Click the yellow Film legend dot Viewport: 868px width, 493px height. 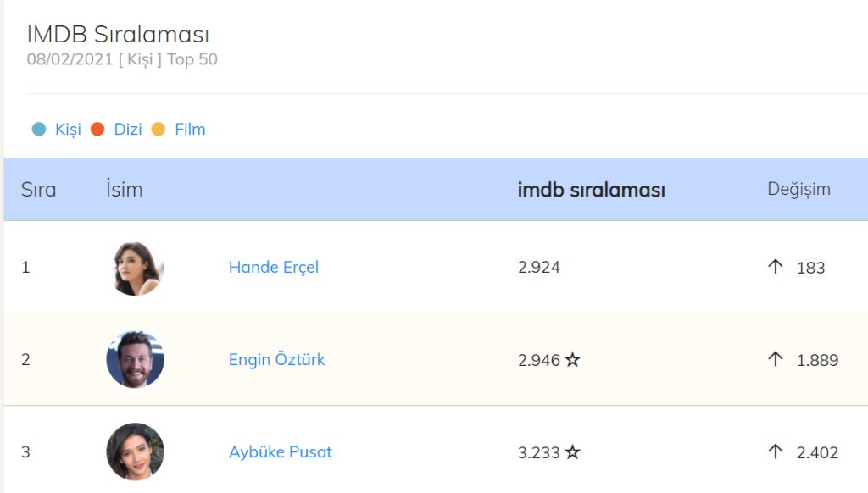(159, 130)
